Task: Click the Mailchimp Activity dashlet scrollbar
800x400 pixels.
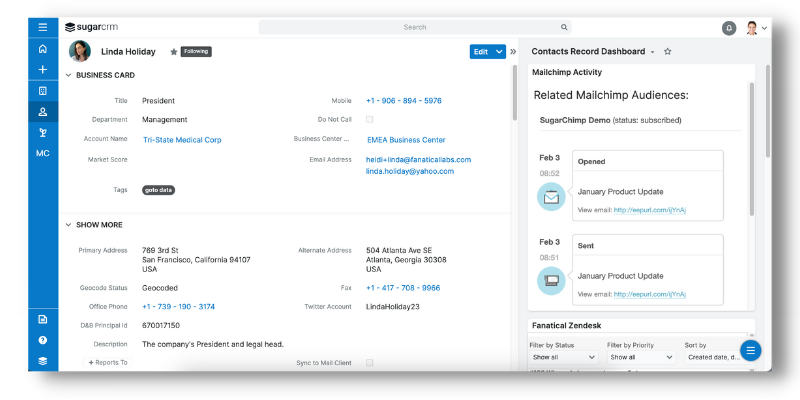Action: pos(751,148)
